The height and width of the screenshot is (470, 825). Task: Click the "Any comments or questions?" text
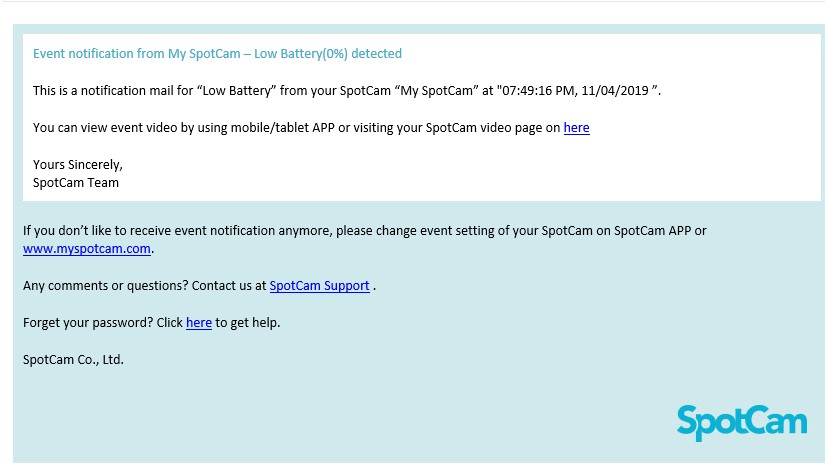pyautogui.click(x=105, y=286)
